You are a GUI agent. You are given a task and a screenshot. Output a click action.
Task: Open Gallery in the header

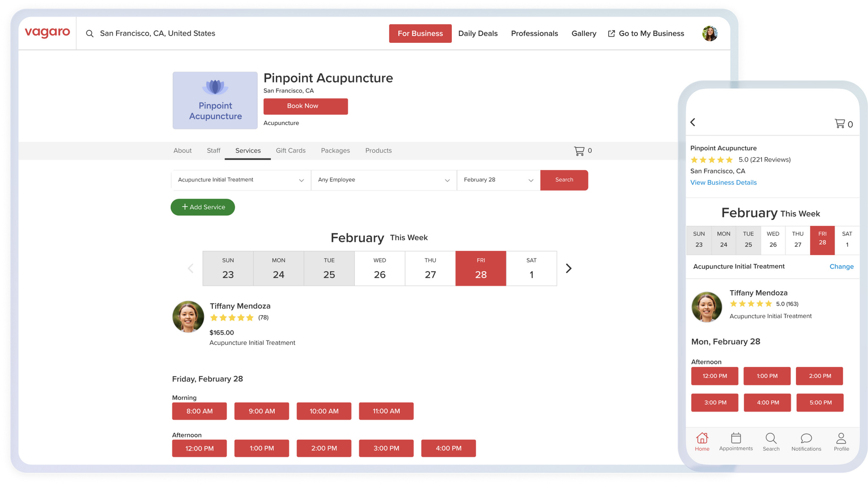tap(584, 33)
